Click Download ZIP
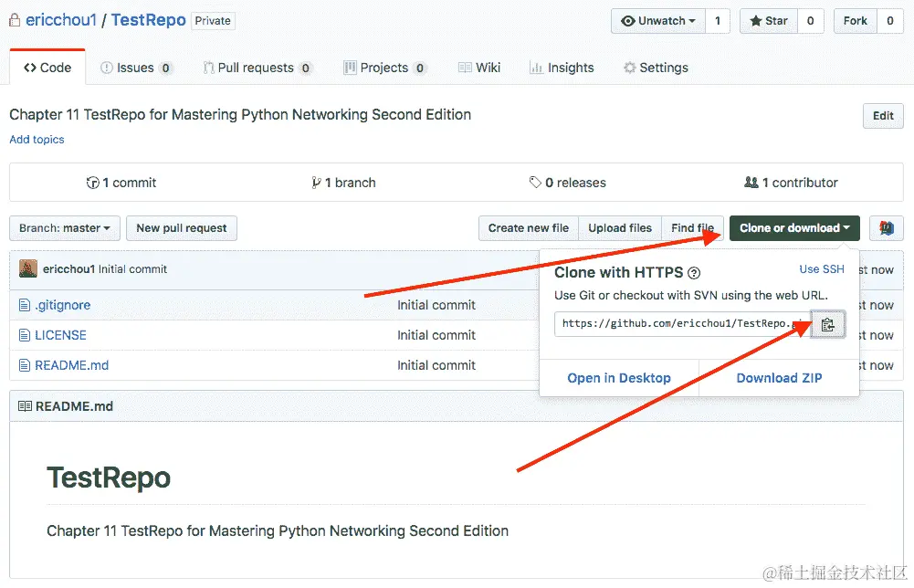914x588 pixels. 780,378
